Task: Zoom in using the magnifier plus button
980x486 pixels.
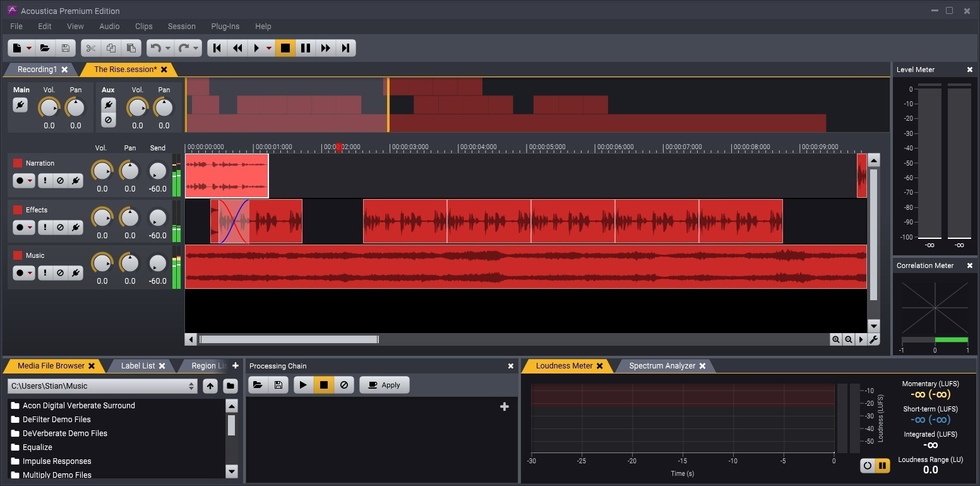Action: pyautogui.click(x=837, y=339)
